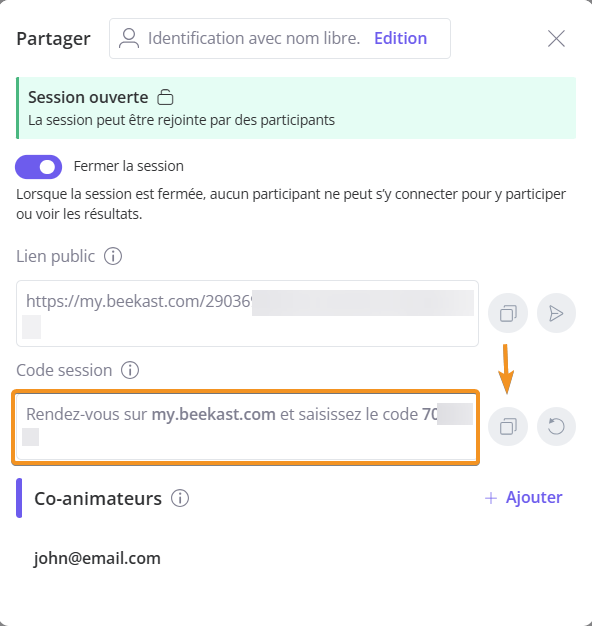
Task: Click the Fermer la session label text
Action: 129,166
